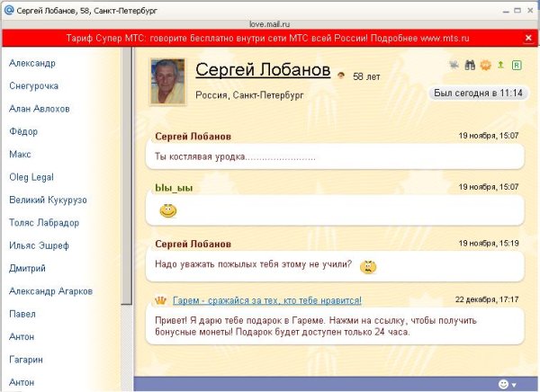
Task: Select contact Снегурочка in the list
Action: click(x=33, y=86)
